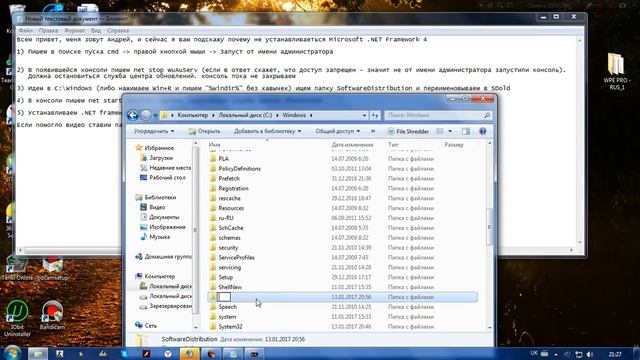Toggle the preview pane icon

tap(466, 131)
